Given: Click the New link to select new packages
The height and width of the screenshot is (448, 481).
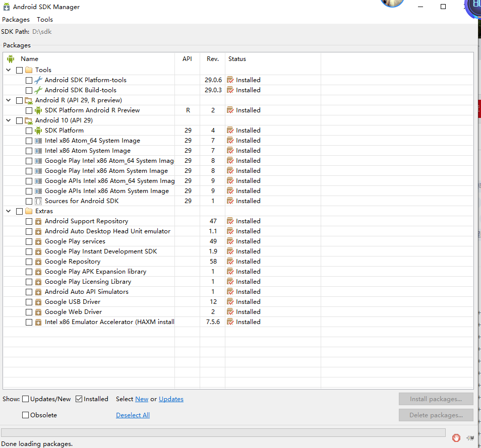Looking at the screenshot, I should pyautogui.click(x=142, y=399).
